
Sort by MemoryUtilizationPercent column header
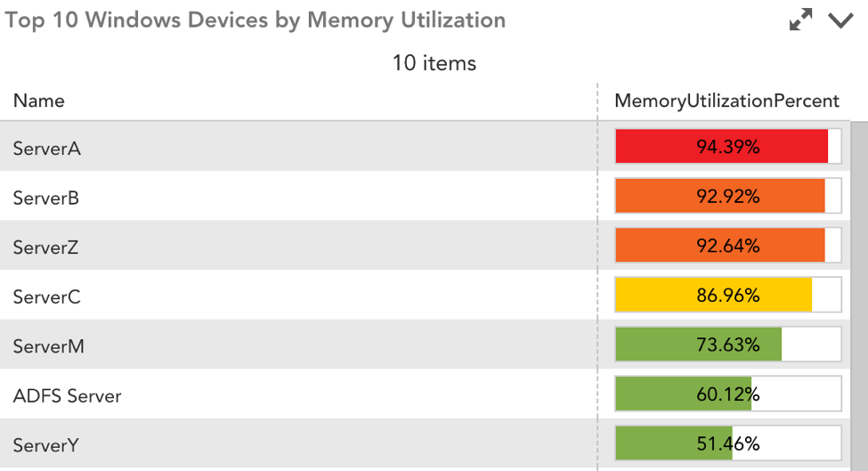(x=726, y=101)
